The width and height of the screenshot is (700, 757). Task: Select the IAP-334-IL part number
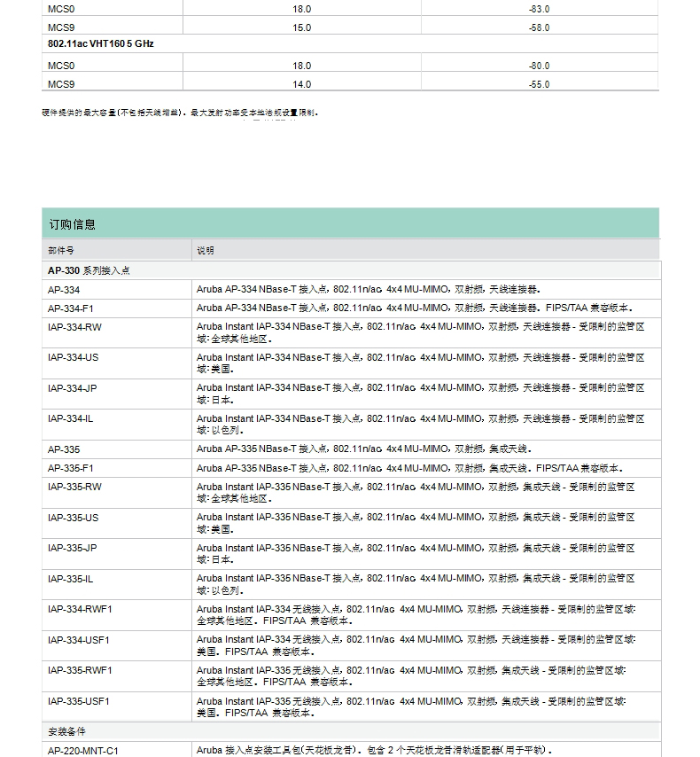[70, 419]
